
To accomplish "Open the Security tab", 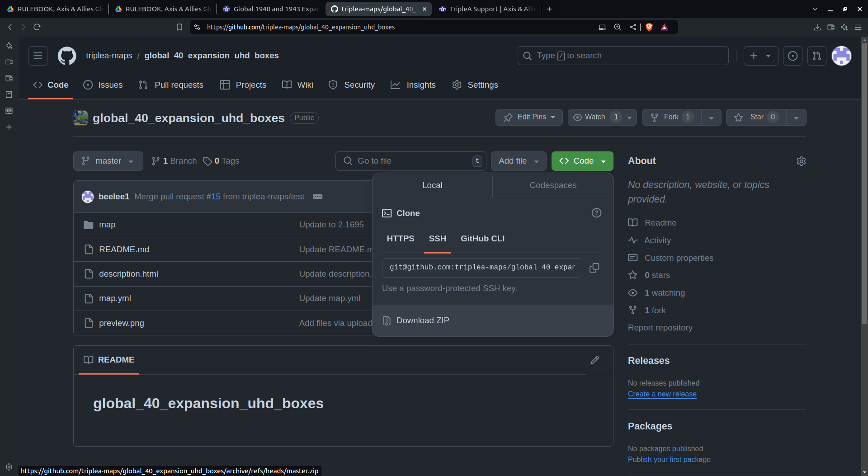I will coord(352,85).
